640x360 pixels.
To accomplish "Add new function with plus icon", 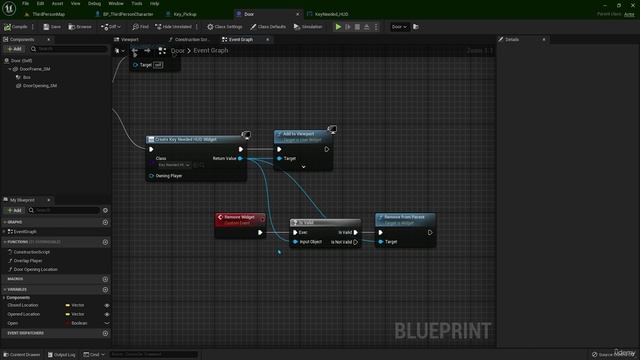I will pos(105,242).
